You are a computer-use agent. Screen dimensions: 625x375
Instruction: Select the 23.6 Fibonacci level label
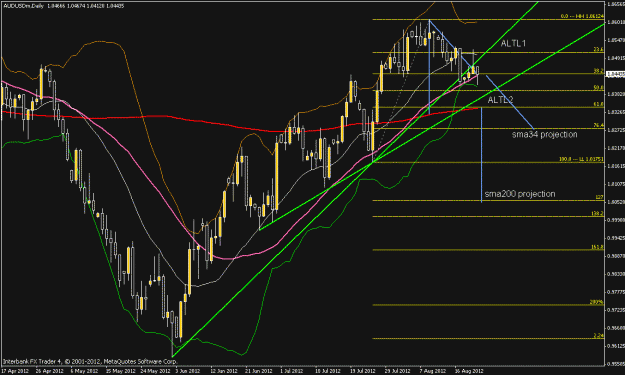598,49
